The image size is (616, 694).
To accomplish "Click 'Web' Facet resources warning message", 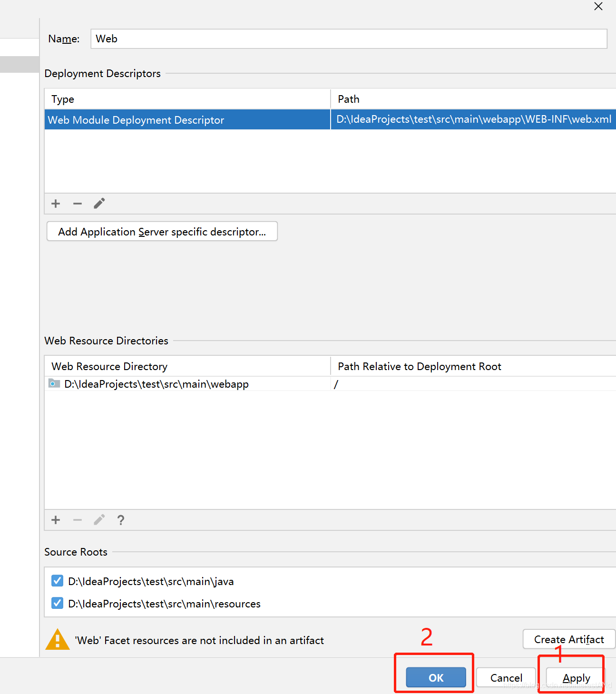I will tap(199, 640).
